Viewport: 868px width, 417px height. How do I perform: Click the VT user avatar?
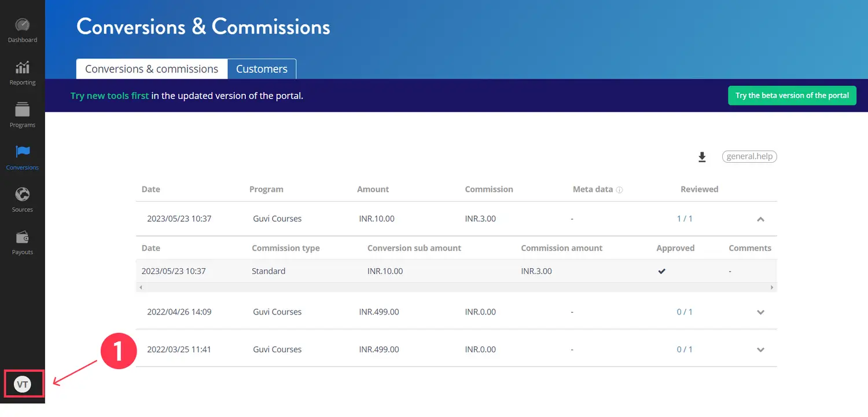(x=23, y=385)
